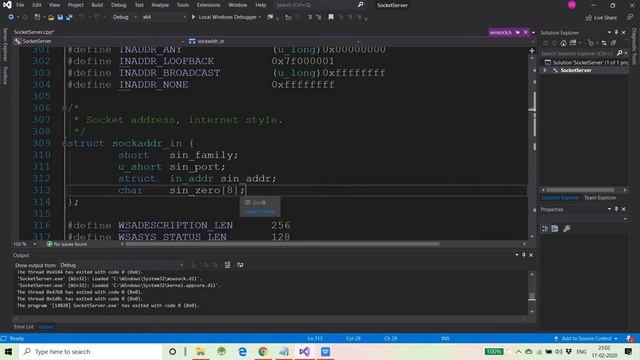Expand the SocketServer project node
640x360 pixels.
[x=545, y=70]
